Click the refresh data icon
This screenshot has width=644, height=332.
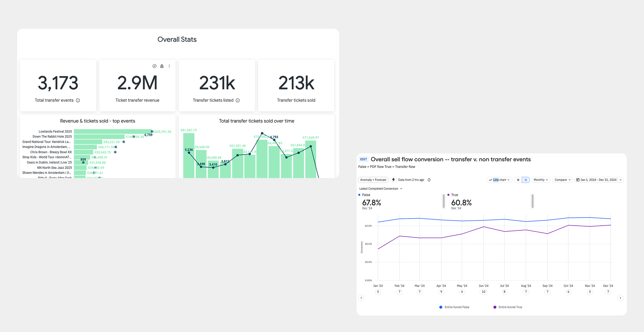click(429, 180)
